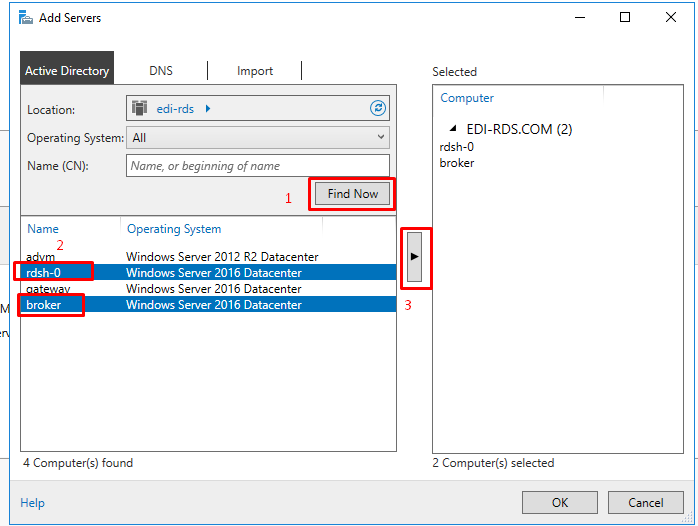698x526 pixels.
Task: Click the right-arrow button to add selected servers
Action: [414, 257]
